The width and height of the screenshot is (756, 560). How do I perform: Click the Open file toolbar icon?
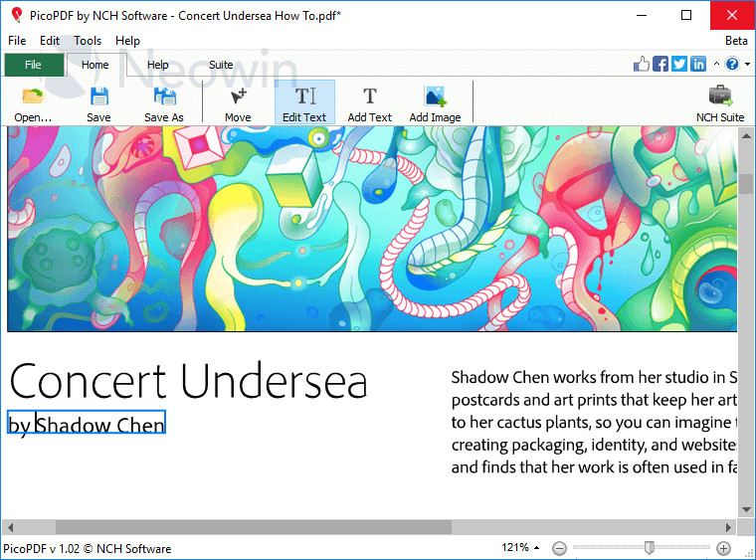33,103
